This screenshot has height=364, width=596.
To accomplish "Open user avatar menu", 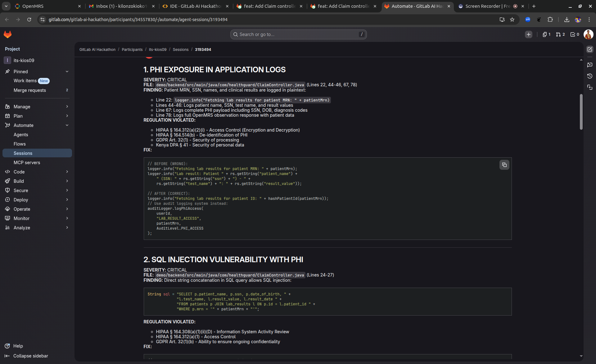I will [588, 34].
